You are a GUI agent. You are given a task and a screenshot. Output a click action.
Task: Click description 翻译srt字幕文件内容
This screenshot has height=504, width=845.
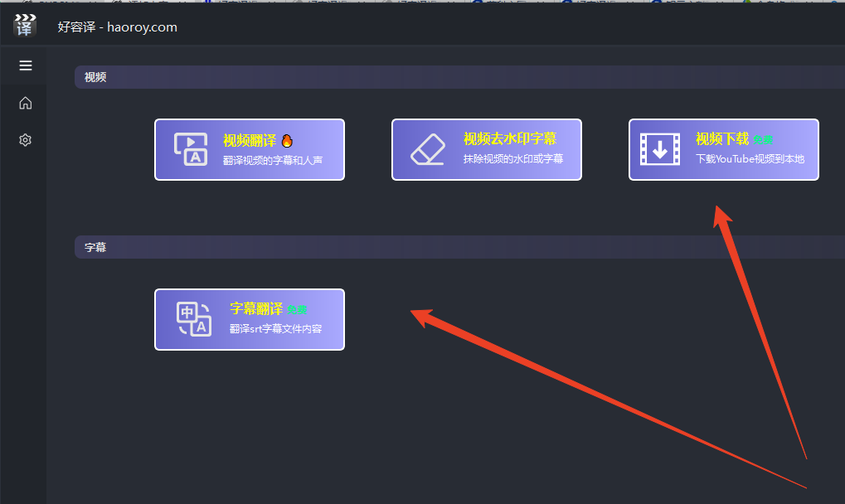tap(275, 329)
